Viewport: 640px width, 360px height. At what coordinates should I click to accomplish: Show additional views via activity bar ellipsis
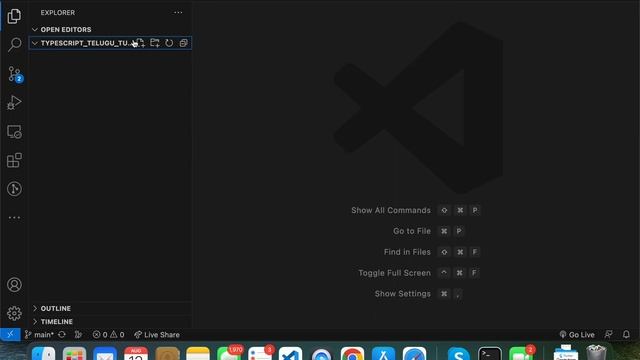click(14, 218)
